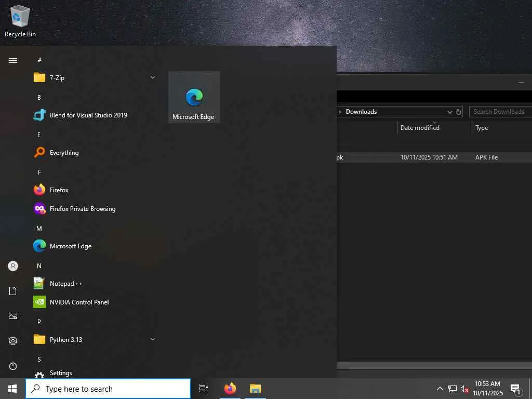Viewport: 532px width, 399px height.
Task: Refresh the Downloads folder in Explorer
Action: click(459, 112)
